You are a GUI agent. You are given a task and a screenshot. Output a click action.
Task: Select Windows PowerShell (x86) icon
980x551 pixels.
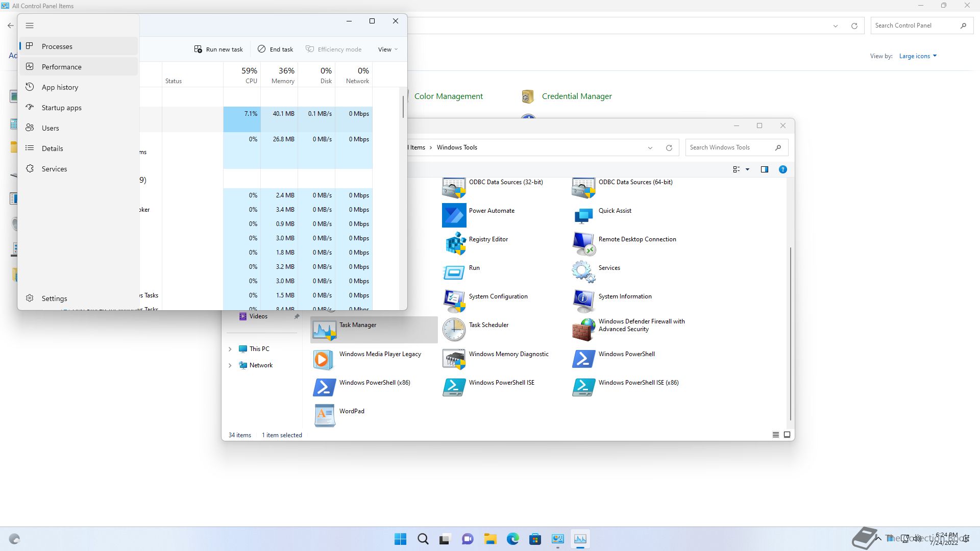(x=324, y=387)
